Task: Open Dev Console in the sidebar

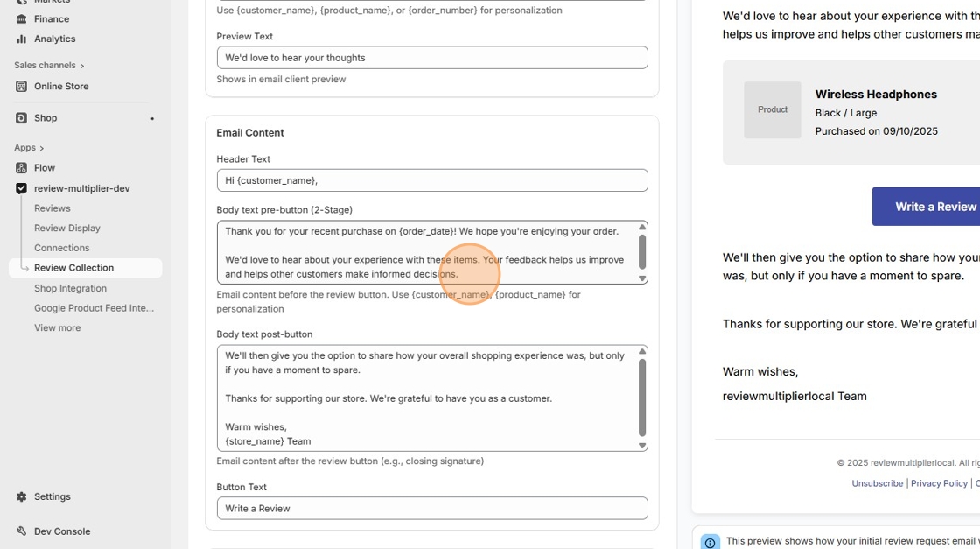Action: [62, 531]
